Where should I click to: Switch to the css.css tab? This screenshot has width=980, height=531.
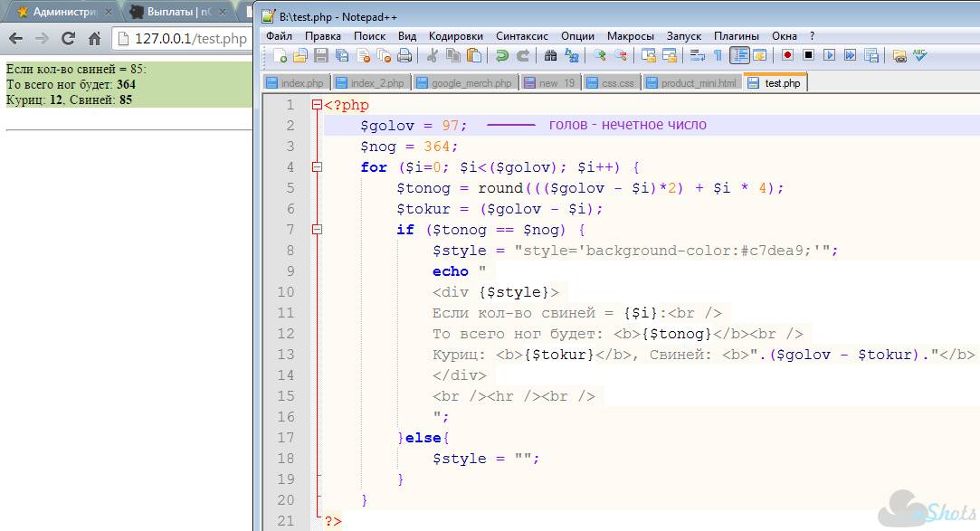point(611,83)
